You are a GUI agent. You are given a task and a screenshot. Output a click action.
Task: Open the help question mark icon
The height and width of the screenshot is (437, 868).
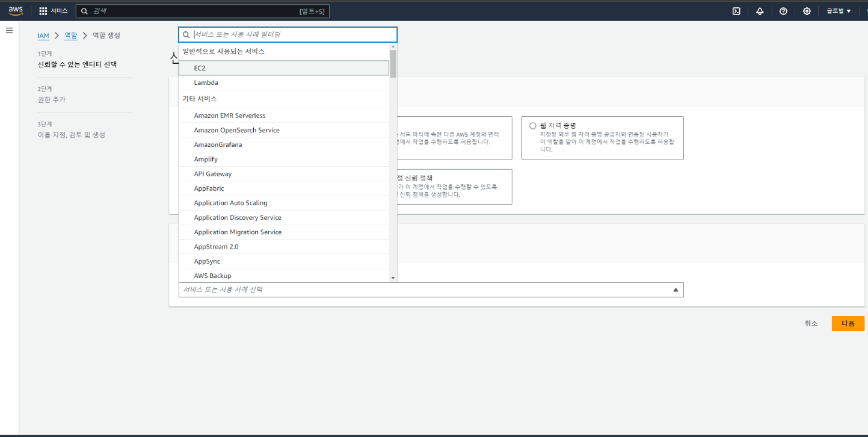tap(783, 11)
